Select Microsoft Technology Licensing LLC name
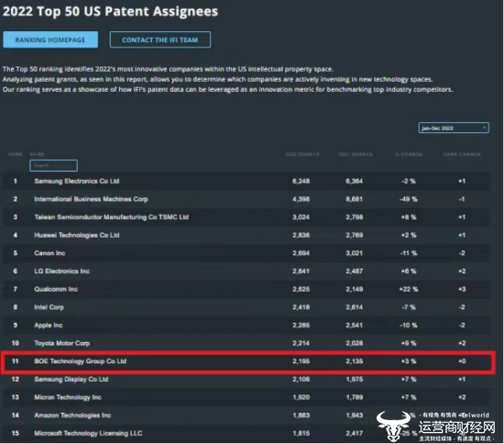 click(x=88, y=433)
